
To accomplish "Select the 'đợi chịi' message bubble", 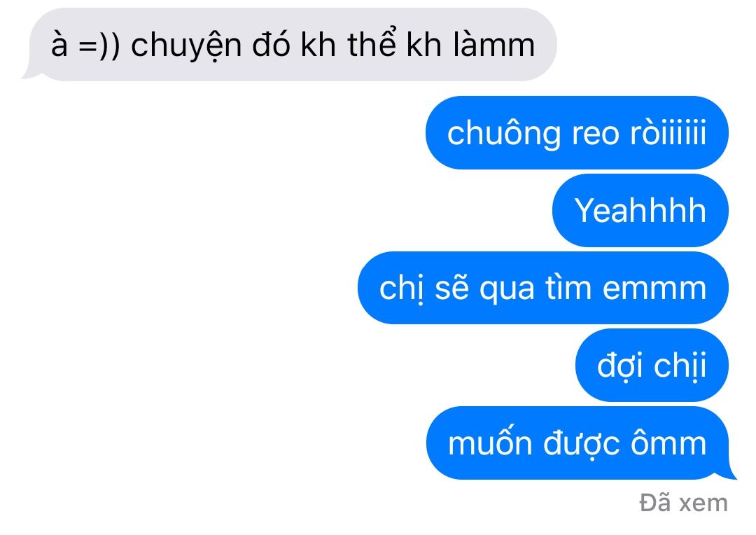I will 652,366.
